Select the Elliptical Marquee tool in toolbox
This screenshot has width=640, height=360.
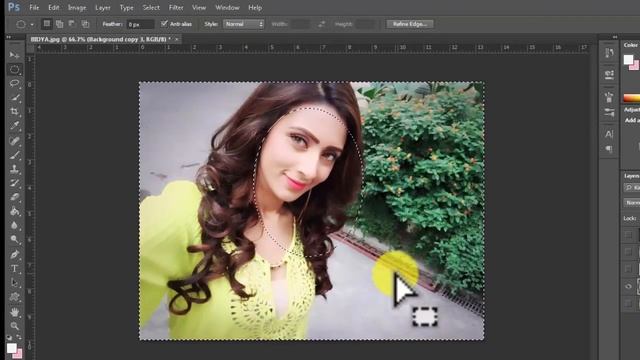(x=15, y=69)
